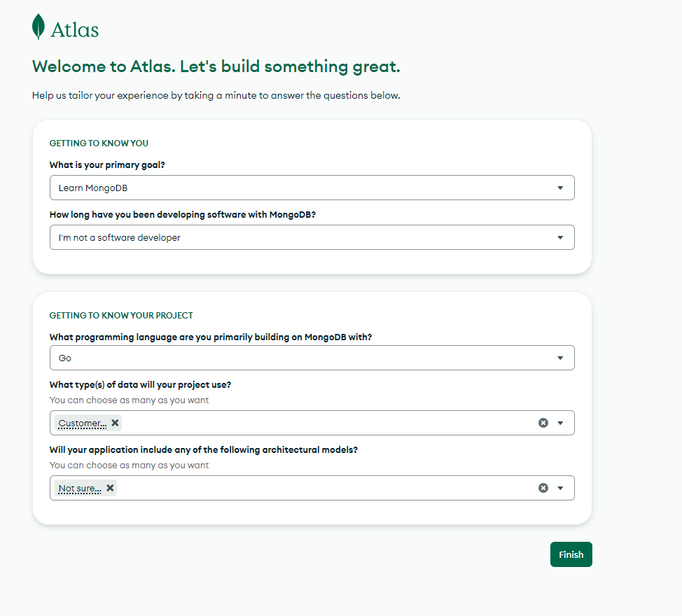Click the Atlas wordmark text

(75, 30)
